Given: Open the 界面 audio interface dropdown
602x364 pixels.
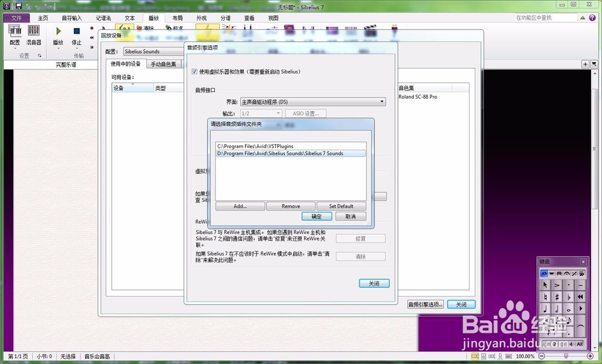Looking at the screenshot, I should (313, 102).
